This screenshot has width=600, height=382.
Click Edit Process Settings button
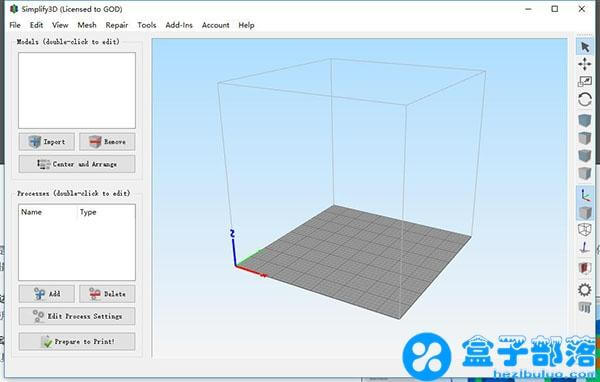[x=77, y=316]
